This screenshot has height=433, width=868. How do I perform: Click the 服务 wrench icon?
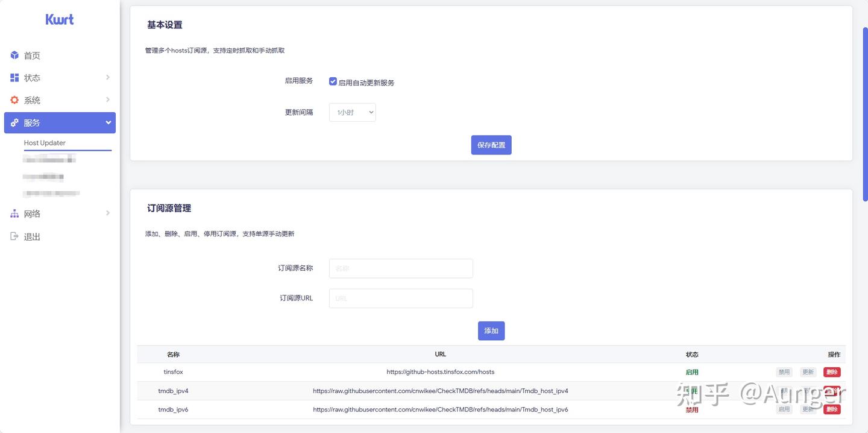[14, 122]
